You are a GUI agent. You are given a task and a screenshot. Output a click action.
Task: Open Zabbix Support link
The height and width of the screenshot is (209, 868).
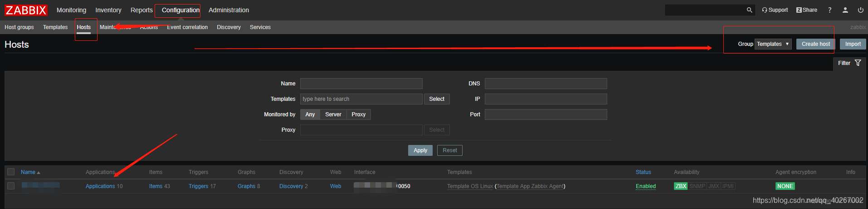click(775, 10)
